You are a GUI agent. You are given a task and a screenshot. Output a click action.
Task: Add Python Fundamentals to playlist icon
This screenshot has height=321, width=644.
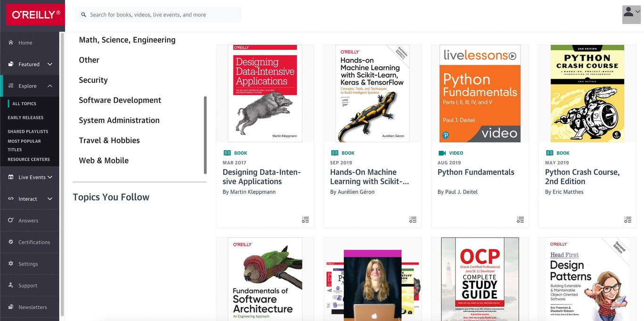click(x=520, y=220)
